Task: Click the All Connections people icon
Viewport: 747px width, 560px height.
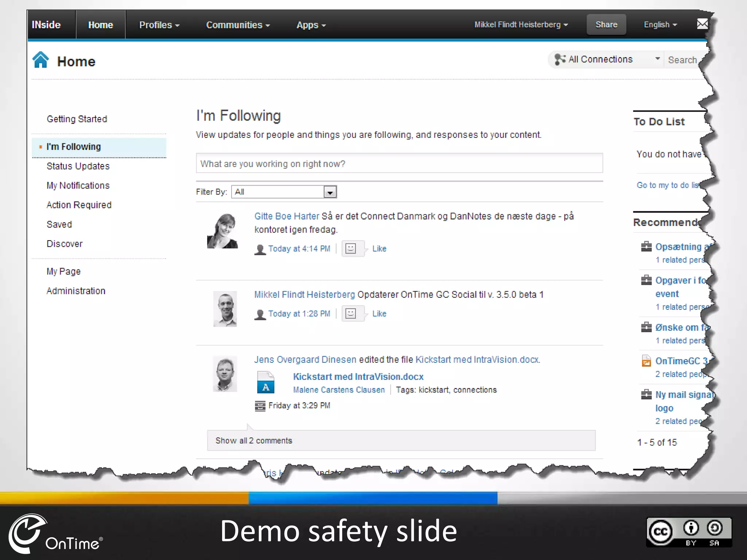Action: (x=560, y=59)
